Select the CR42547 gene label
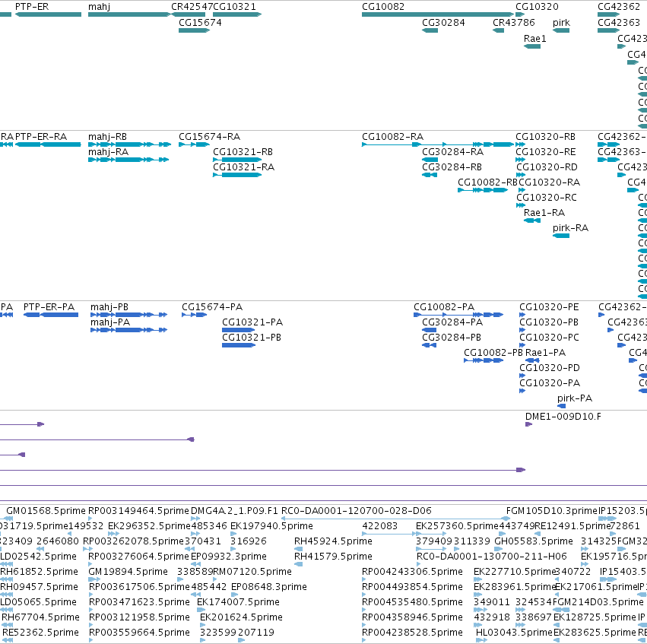This screenshot has height=644, width=647. tap(192, 7)
